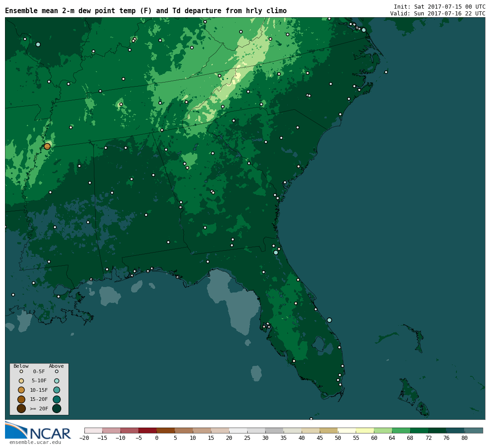Click the Above 0-5F legend circle
This screenshot has width=490, height=448.
click(x=57, y=372)
